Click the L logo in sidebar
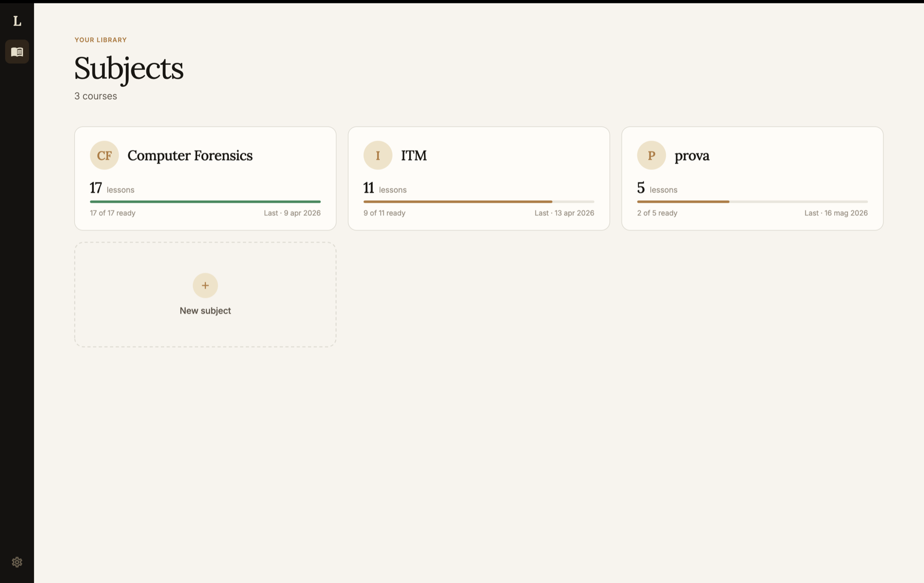This screenshot has width=924, height=583. [17, 21]
